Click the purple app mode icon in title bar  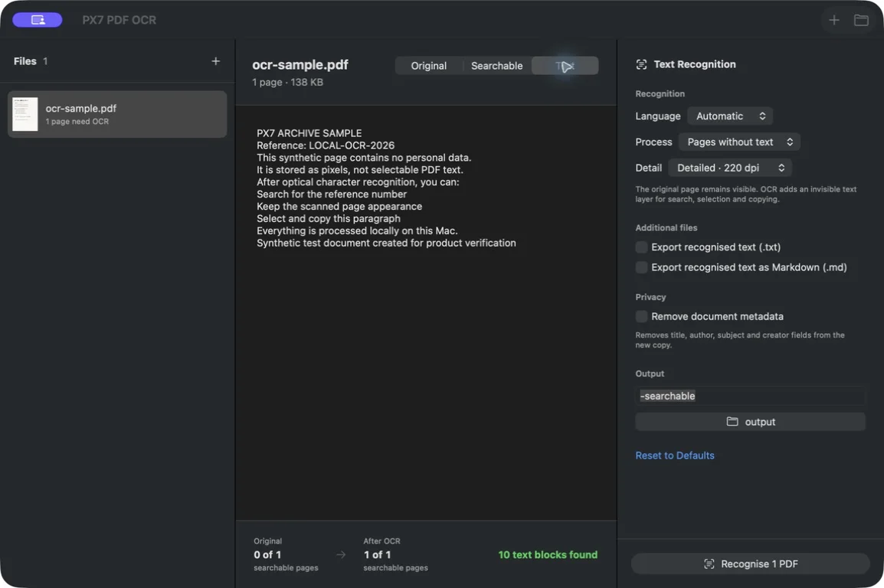pyautogui.click(x=38, y=20)
